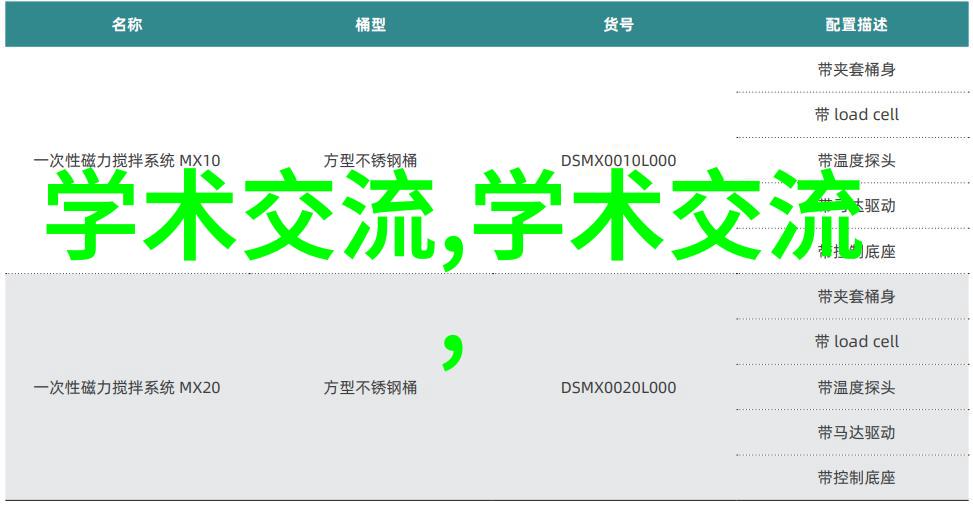
Task: Click 带温度探头 in the MX10 row
Action: pyautogui.click(x=856, y=161)
